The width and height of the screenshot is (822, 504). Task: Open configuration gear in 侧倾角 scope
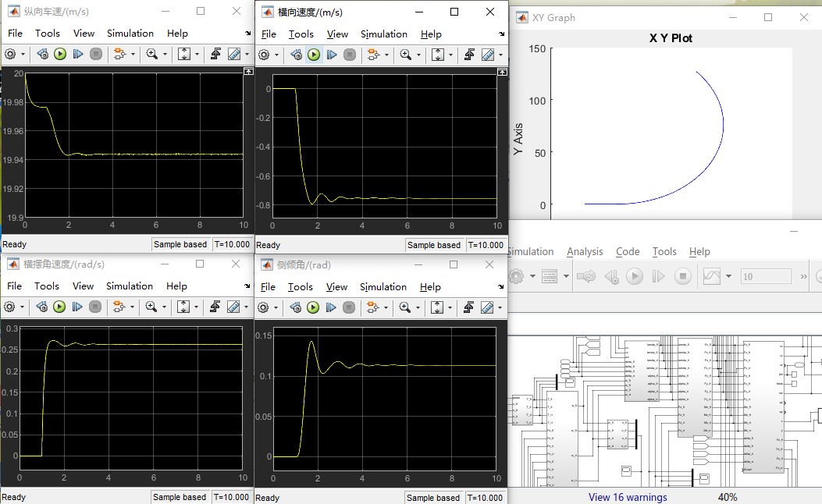(x=263, y=307)
